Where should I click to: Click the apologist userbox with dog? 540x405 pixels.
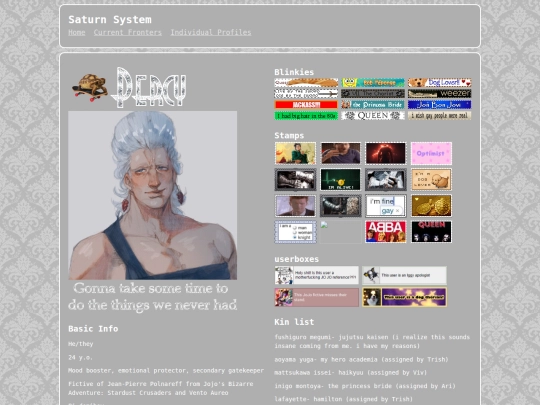404,275
